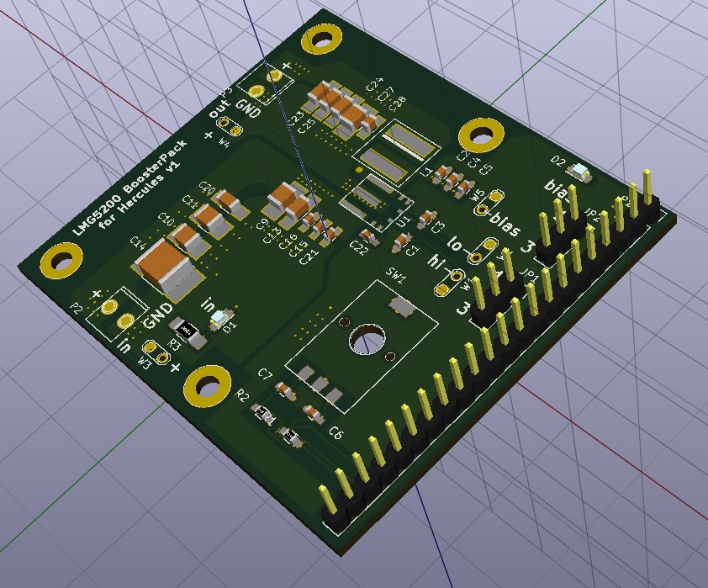This screenshot has width=708, height=588.
Task: Click the 'bias' label beside D2
Action: coord(556,192)
